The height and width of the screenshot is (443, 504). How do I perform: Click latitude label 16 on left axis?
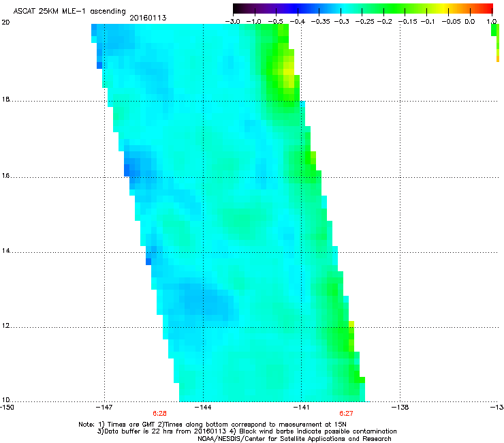tap(5, 176)
